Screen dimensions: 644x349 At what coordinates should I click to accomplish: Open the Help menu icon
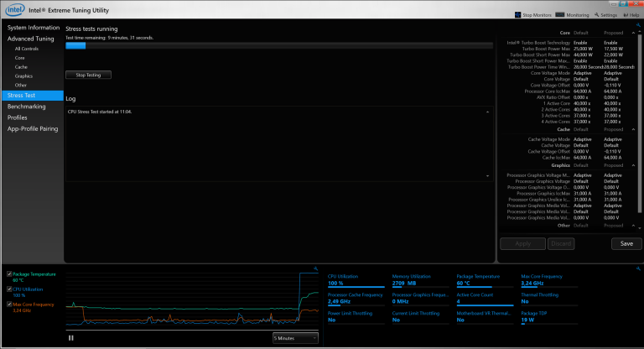pyautogui.click(x=626, y=15)
